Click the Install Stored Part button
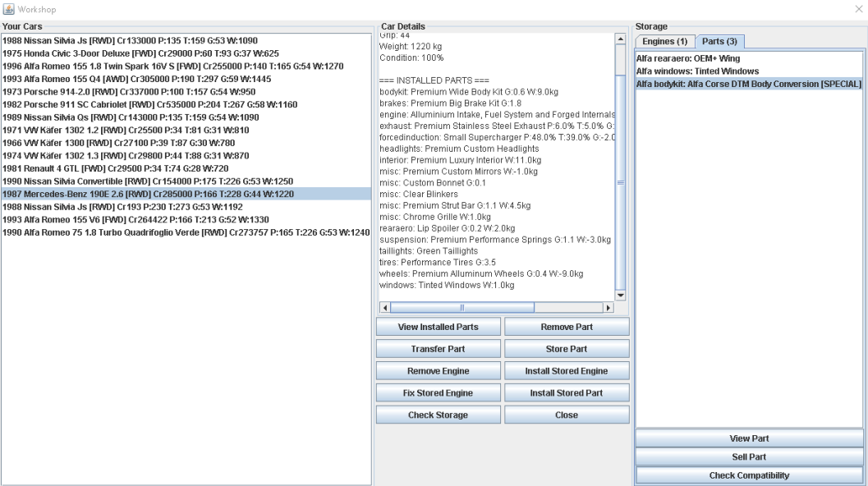The height and width of the screenshot is (486, 868). pos(567,393)
